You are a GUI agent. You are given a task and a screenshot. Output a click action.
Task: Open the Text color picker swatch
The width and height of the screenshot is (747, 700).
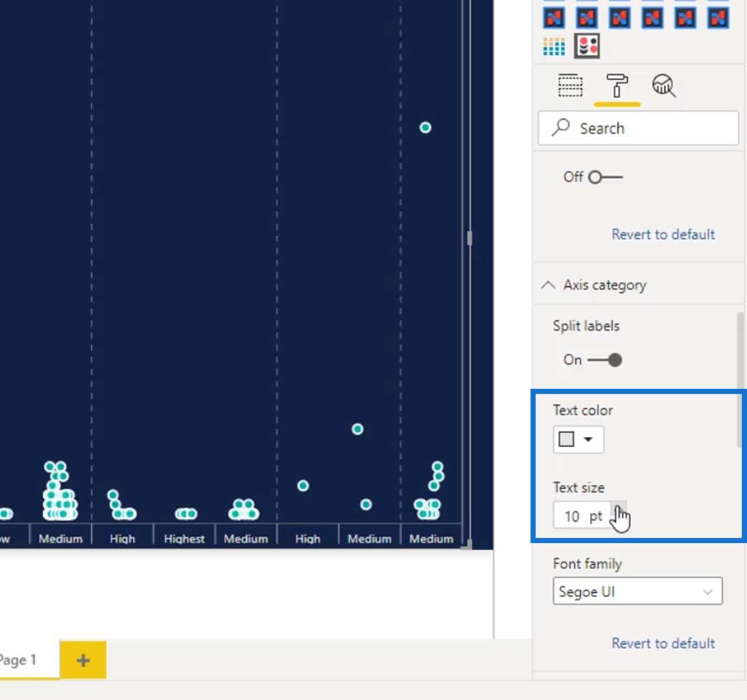coord(578,439)
